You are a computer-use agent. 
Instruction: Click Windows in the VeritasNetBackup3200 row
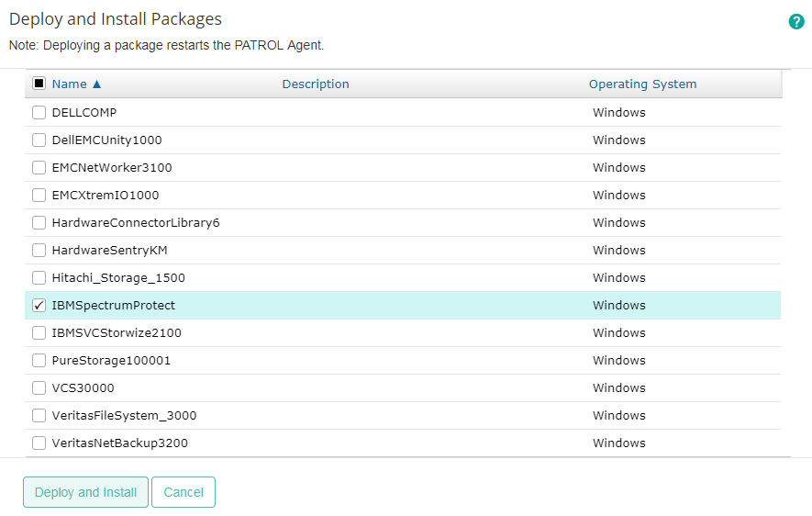[618, 443]
